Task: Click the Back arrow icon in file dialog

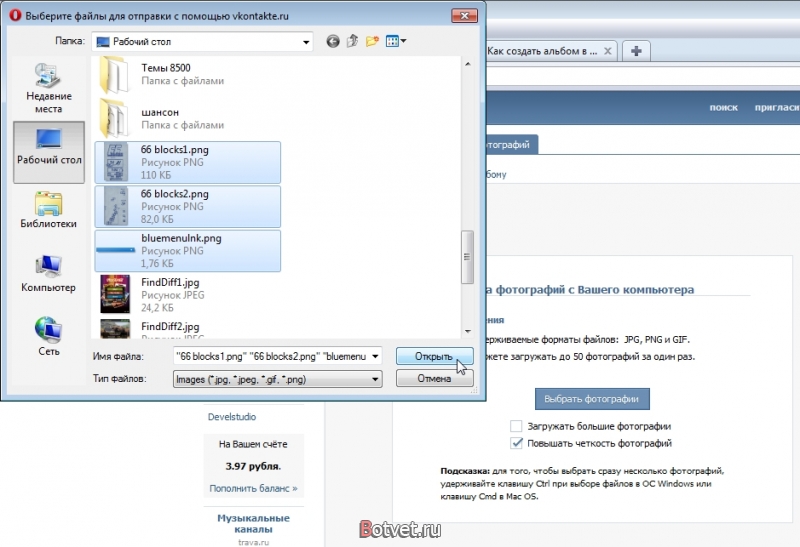Action: click(333, 41)
